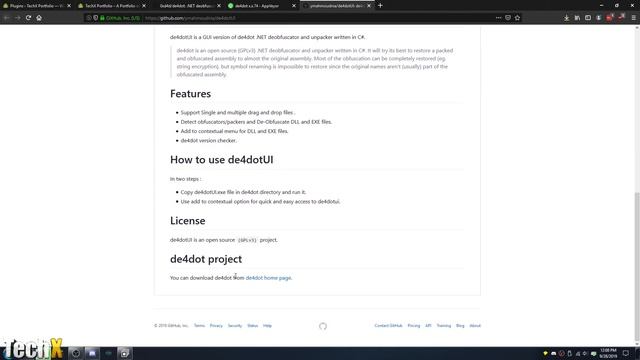Close the Plugins - TechX Portfolio tab

[x=69, y=6]
